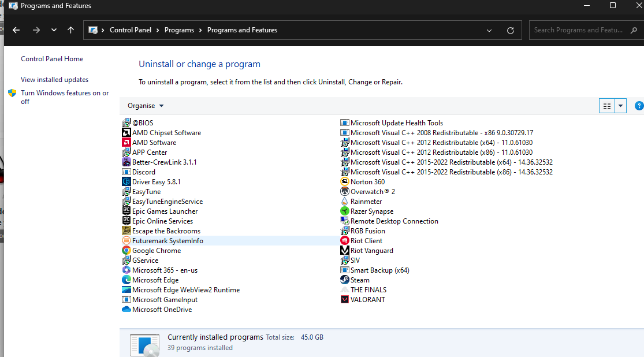Open the Organise dropdown menu
Viewport: 644px width, 357px height.
pyautogui.click(x=146, y=106)
